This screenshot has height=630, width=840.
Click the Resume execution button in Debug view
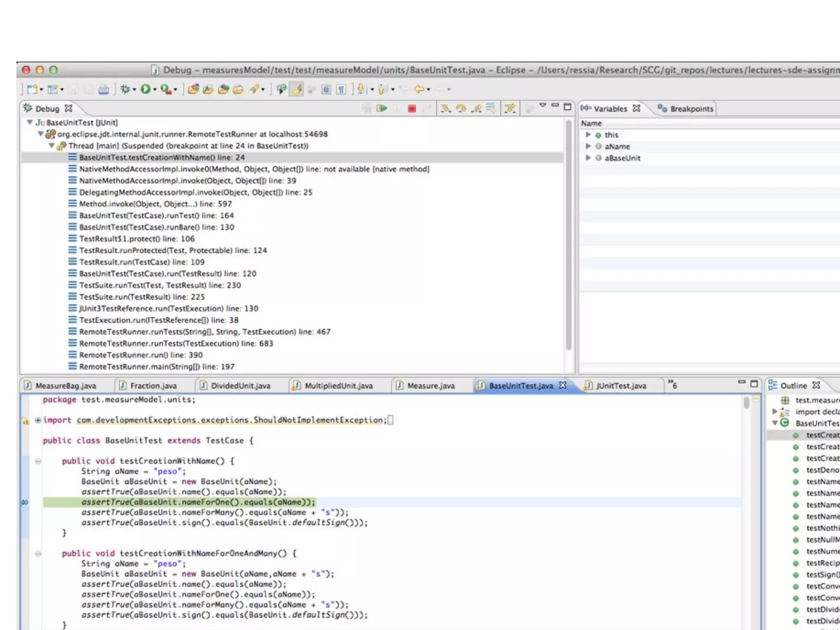[382, 108]
